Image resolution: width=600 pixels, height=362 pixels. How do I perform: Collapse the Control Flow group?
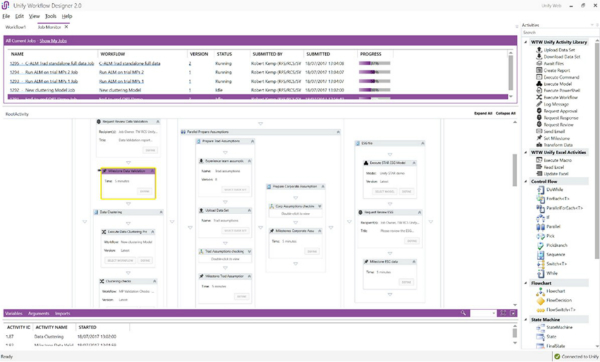point(526,181)
